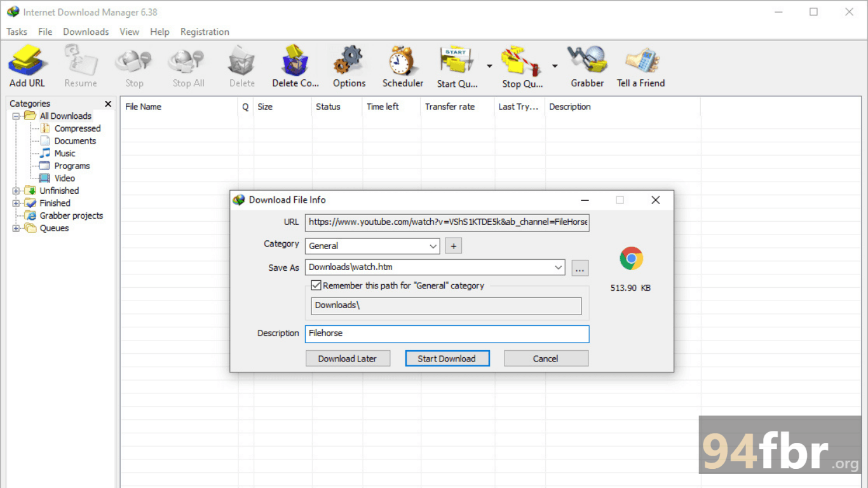
Task: Click the browse ellipsis button
Action: click(580, 268)
